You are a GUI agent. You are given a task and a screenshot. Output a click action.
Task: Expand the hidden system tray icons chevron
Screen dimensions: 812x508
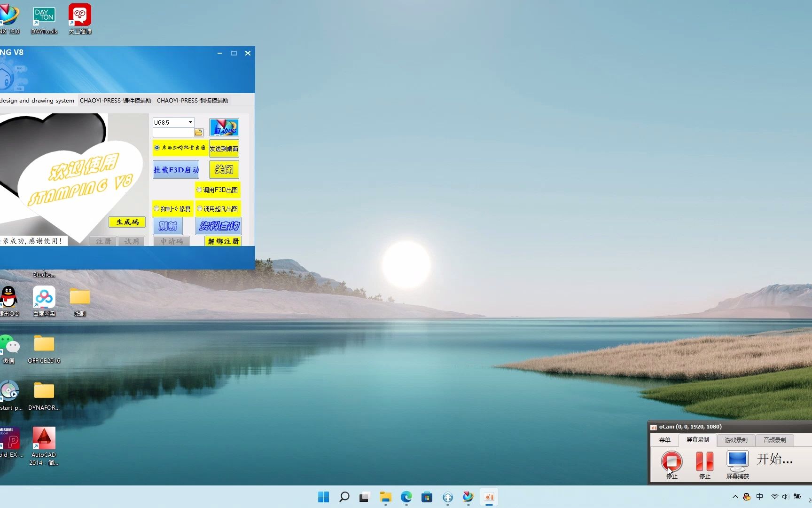coord(735,497)
